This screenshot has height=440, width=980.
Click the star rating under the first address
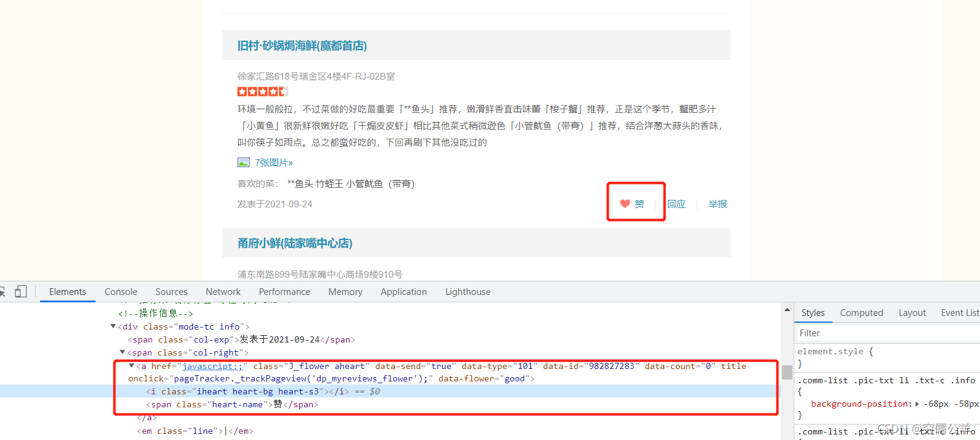tap(263, 91)
